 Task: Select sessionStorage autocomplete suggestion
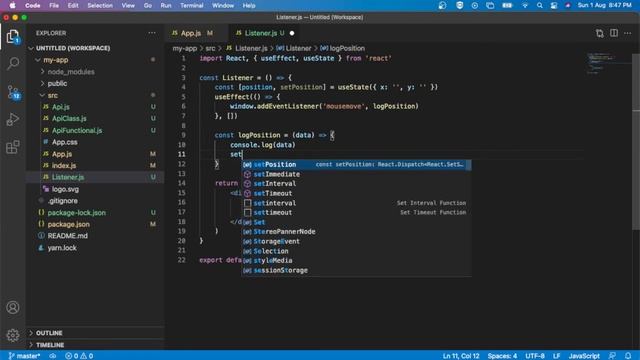pyautogui.click(x=356, y=270)
